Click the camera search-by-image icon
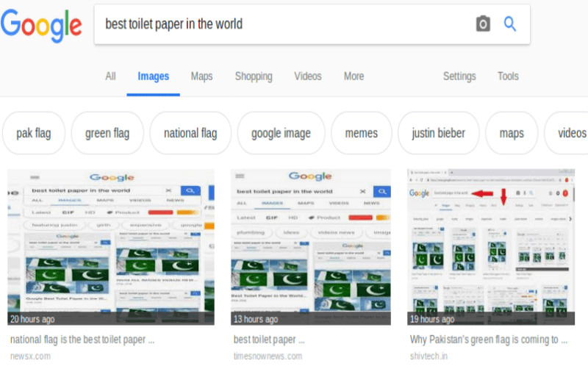 click(x=483, y=24)
